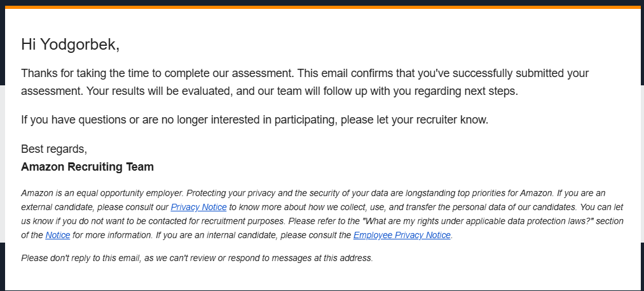
Task: Click the orange header stripe at top
Action: point(322,7)
